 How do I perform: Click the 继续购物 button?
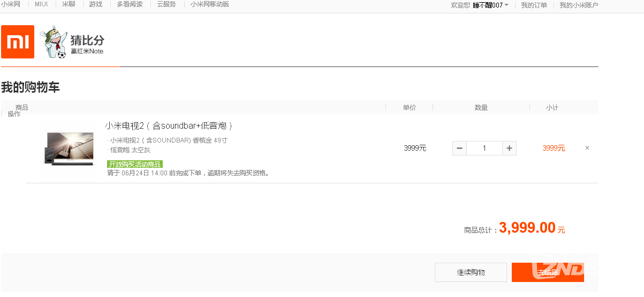tap(471, 272)
